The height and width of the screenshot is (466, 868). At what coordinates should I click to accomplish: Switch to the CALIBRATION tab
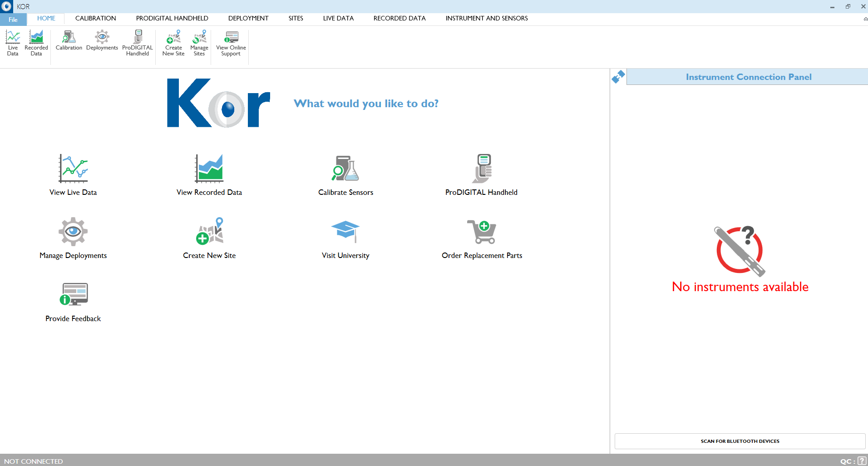pos(96,19)
